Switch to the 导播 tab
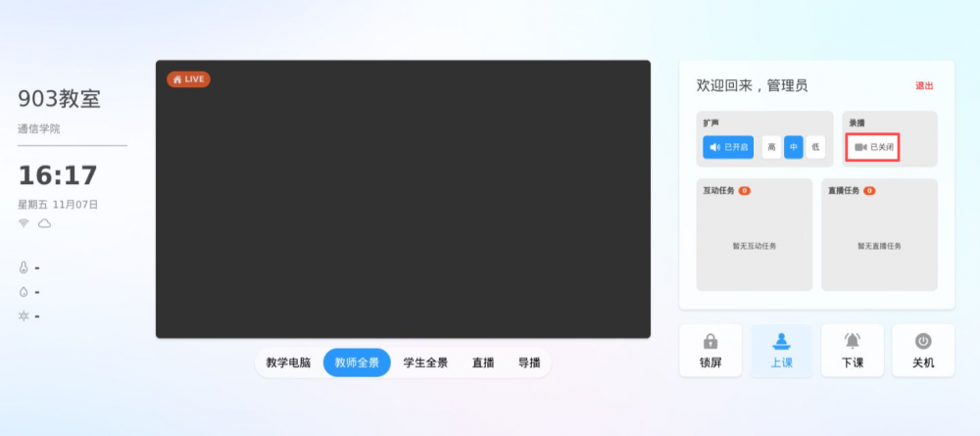The height and width of the screenshot is (436, 980). point(528,363)
